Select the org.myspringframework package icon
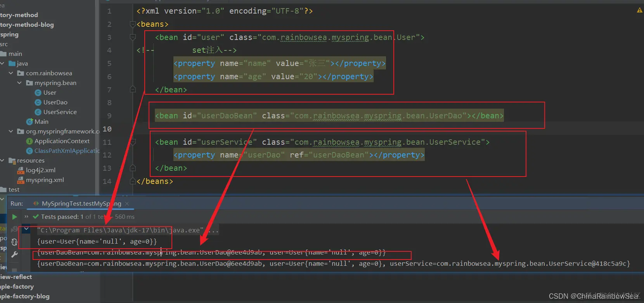The image size is (644, 303). pos(21,131)
